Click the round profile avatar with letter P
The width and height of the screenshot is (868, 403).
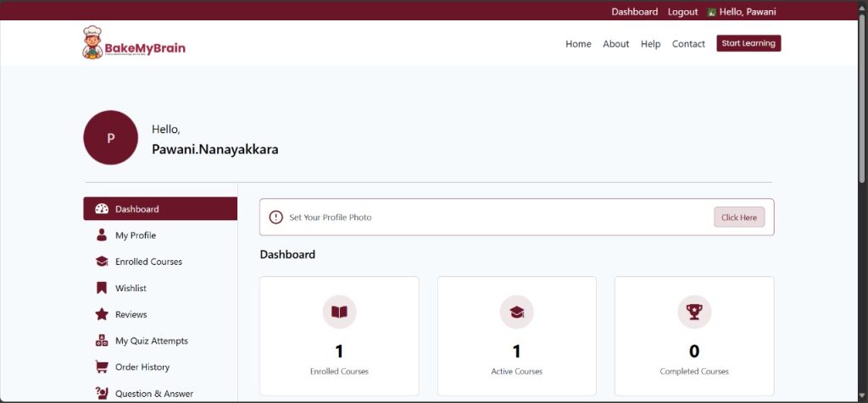[110, 137]
